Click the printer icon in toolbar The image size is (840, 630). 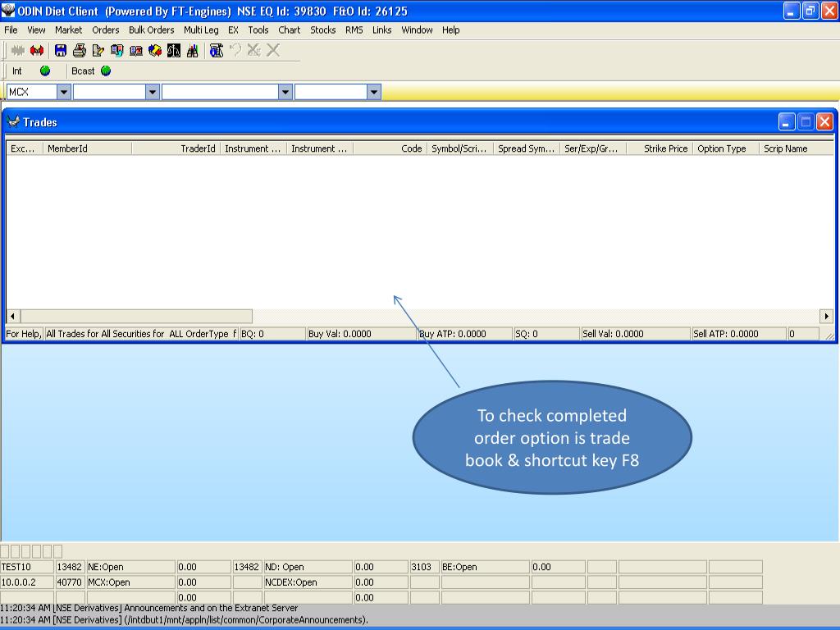[80, 51]
